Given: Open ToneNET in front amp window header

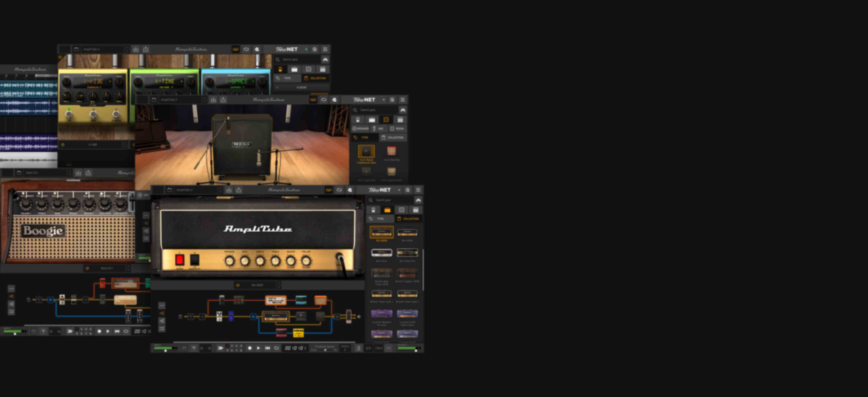Looking at the screenshot, I should click(x=380, y=190).
